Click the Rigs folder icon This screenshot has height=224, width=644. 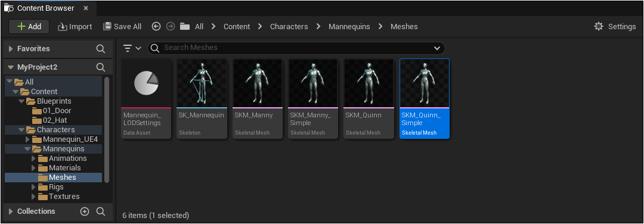(43, 187)
